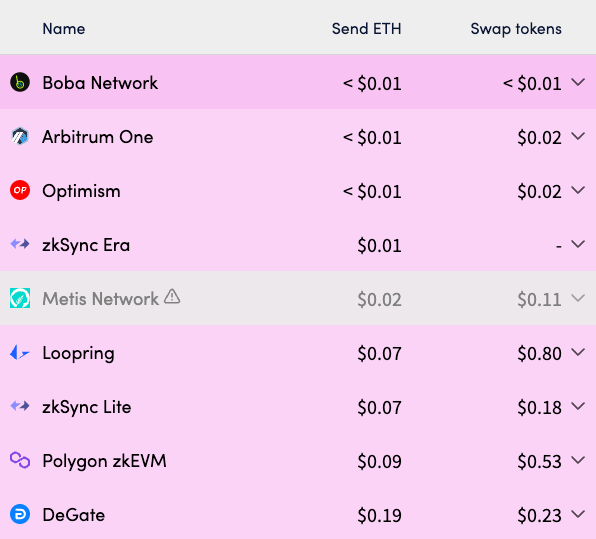This screenshot has height=539, width=596.
Task: Expand the Optimism row chevron
Action: 578,190
